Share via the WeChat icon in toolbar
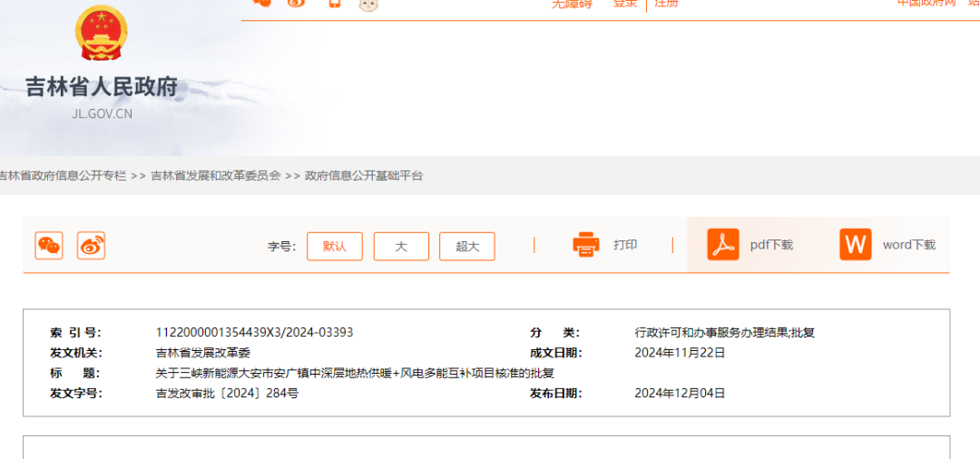 coord(49,246)
